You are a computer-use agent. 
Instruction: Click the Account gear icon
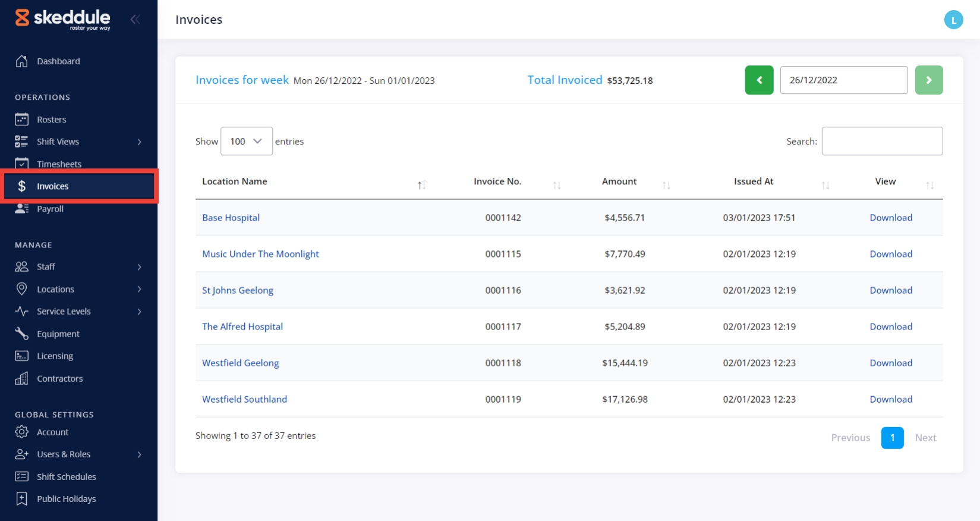click(22, 432)
